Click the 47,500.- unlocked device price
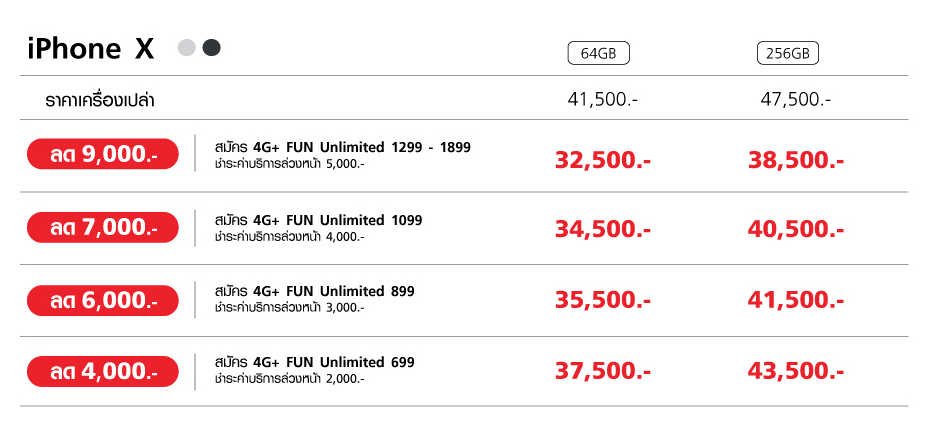 click(796, 99)
